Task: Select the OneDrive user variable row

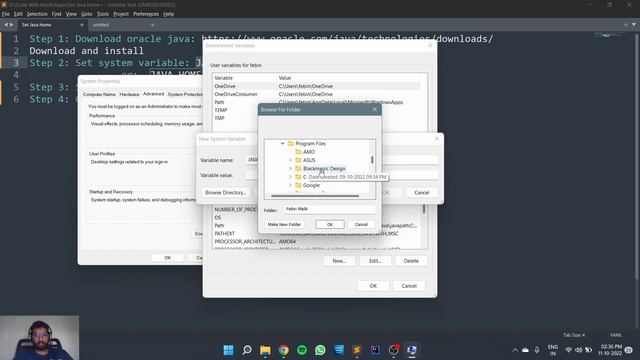Action: (x=316, y=86)
